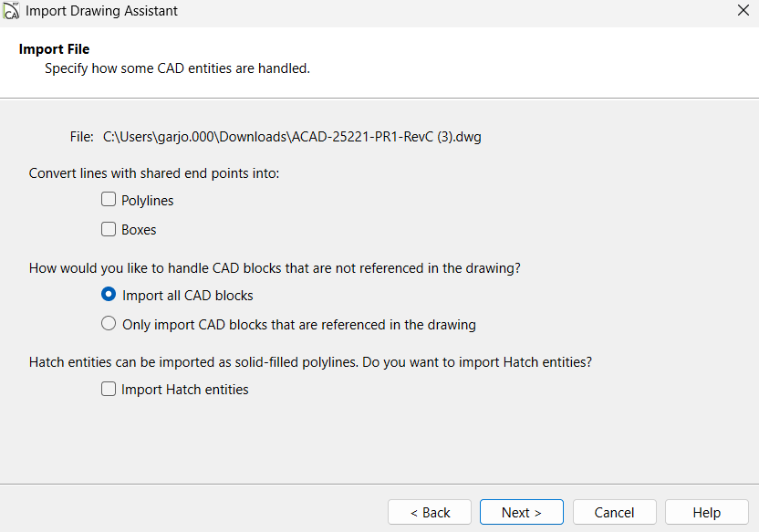The image size is (759, 532).
Task: Tick the Boxes checkbox
Action: tap(109, 229)
